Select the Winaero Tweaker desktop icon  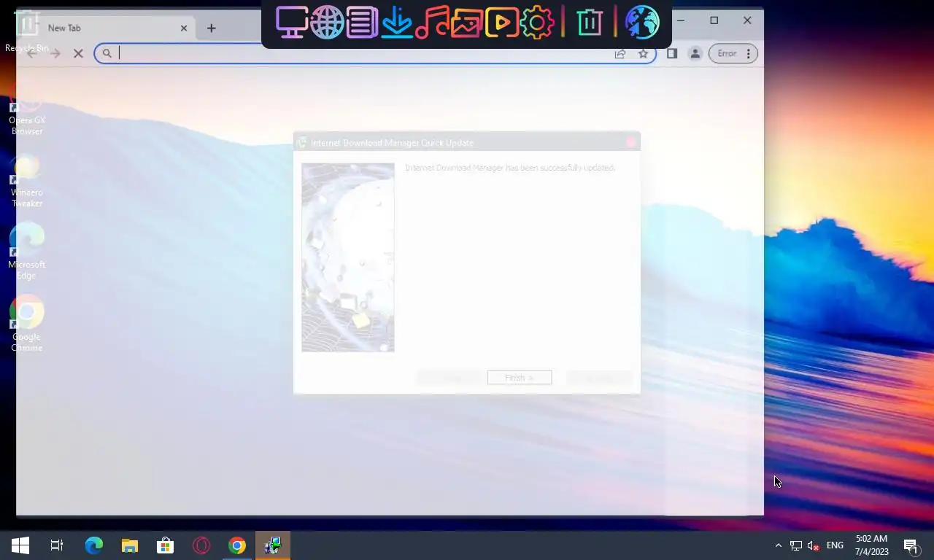pos(27,182)
